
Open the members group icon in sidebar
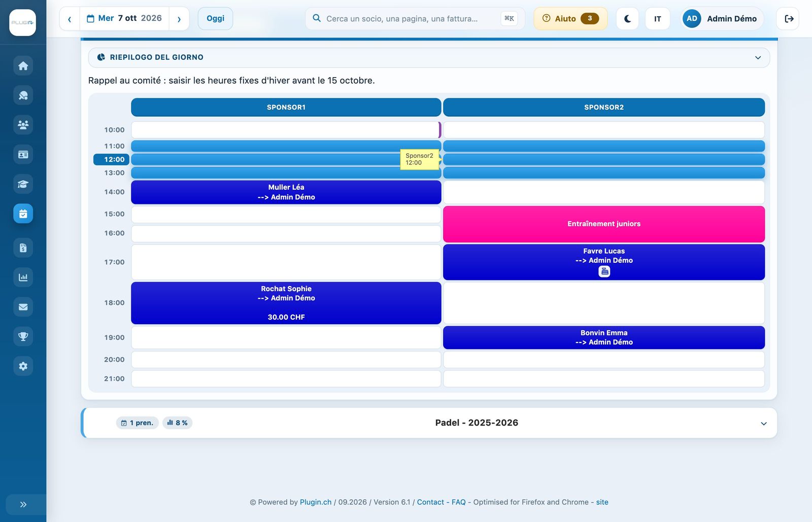coord(23,125)
